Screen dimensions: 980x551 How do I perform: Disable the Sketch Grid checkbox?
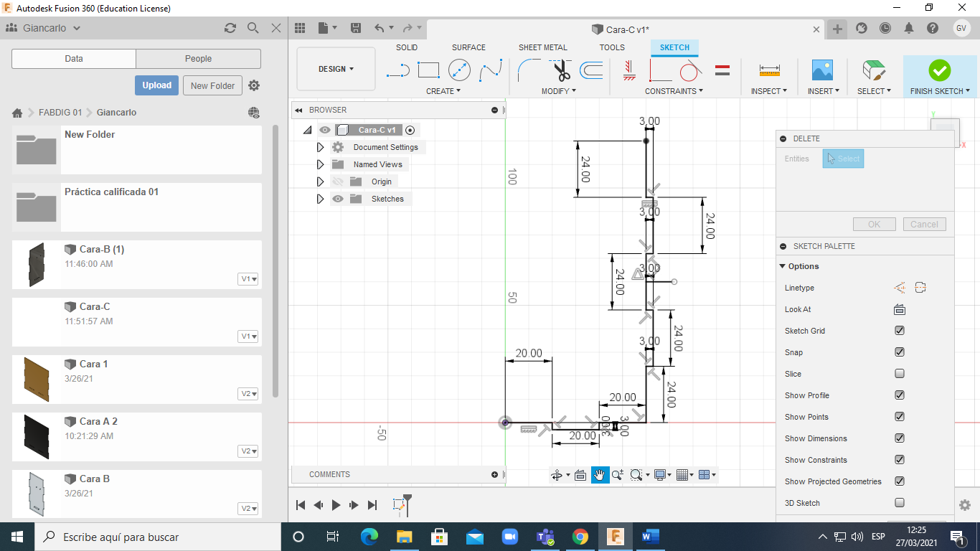point(900,331)
